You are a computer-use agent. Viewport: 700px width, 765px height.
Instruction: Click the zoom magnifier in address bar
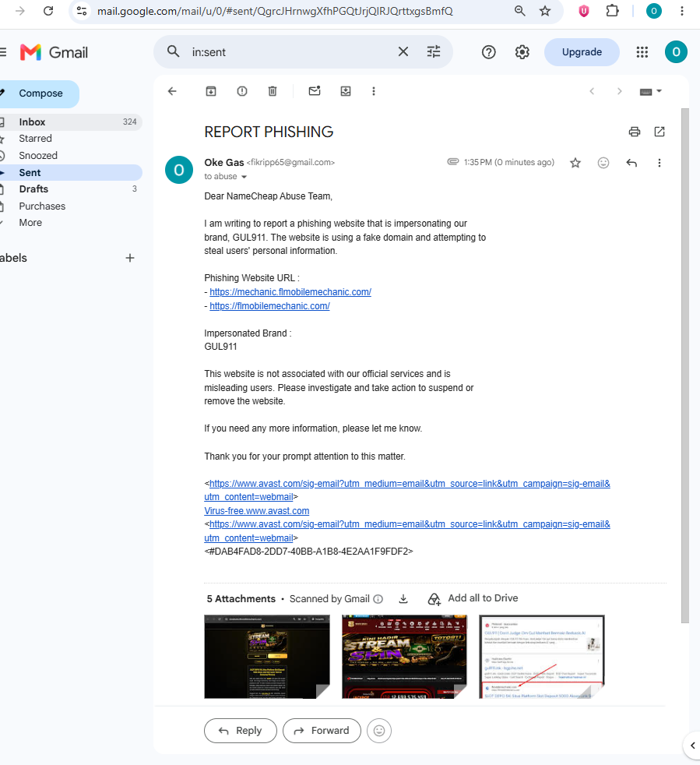point(520,11)
